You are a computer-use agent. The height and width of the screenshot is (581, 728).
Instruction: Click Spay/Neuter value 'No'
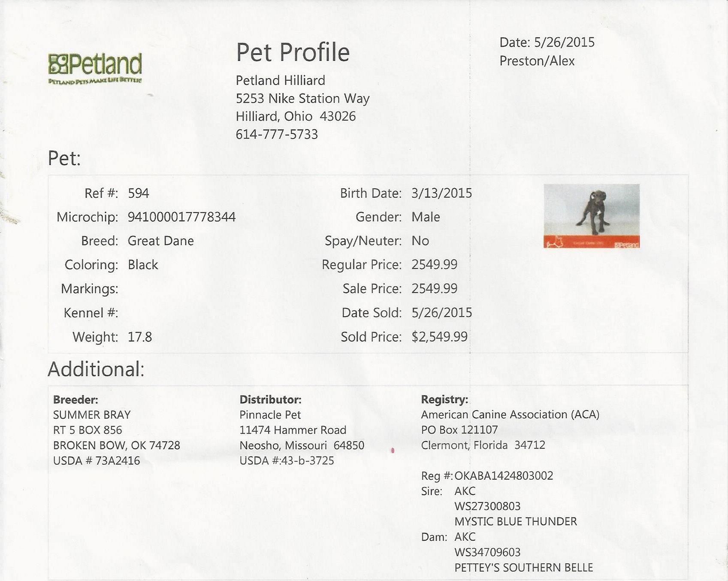pos(420,241)
